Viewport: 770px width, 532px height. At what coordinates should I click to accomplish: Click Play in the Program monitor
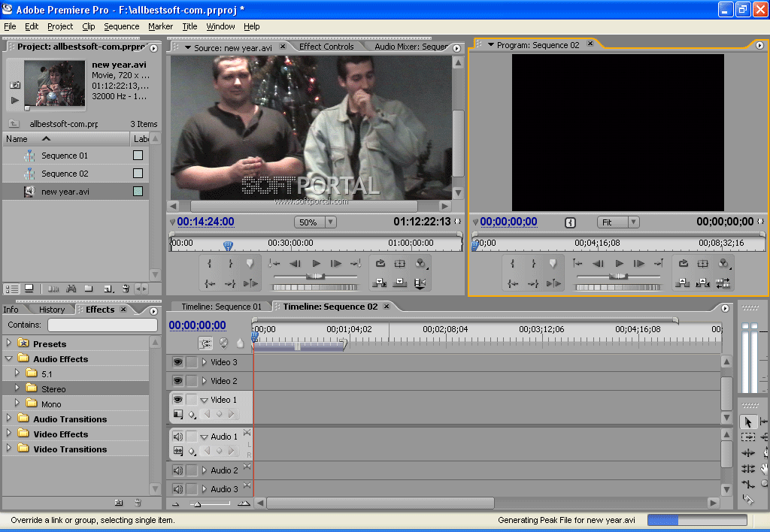tap(620, 263)
